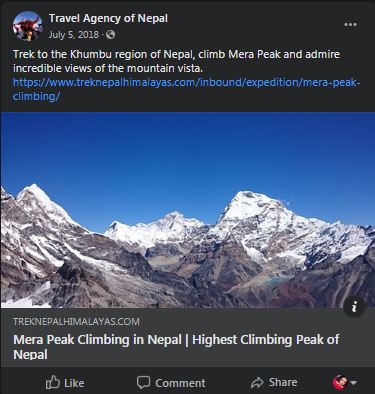
Task: Click the thumbs-up Like icon
Action: (53, 382)
